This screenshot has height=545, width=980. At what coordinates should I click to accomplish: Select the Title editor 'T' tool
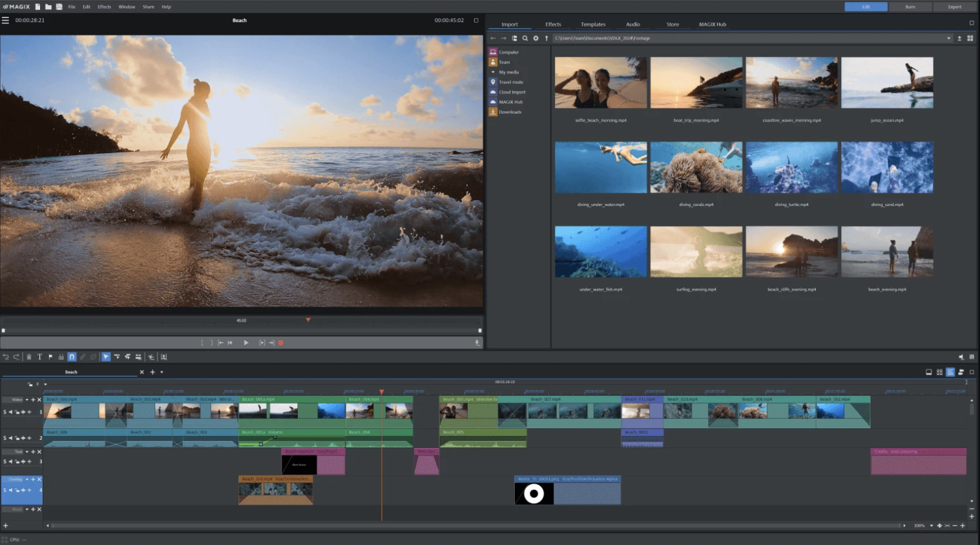(x=39, y=356)
